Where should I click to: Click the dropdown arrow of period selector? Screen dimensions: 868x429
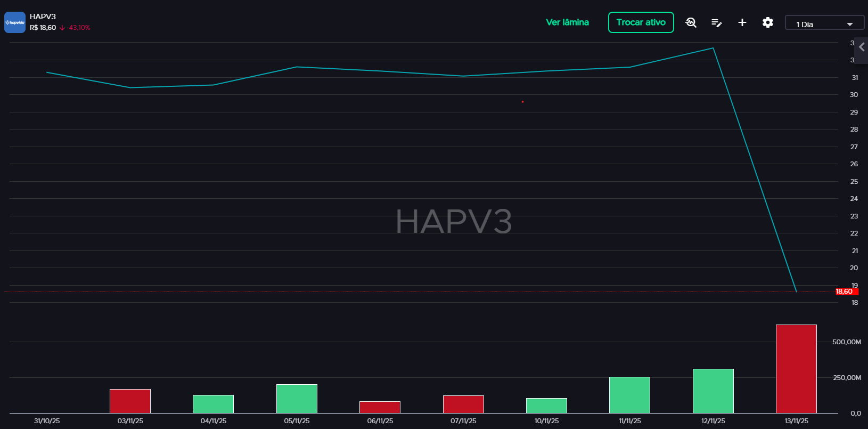(850, 25)
